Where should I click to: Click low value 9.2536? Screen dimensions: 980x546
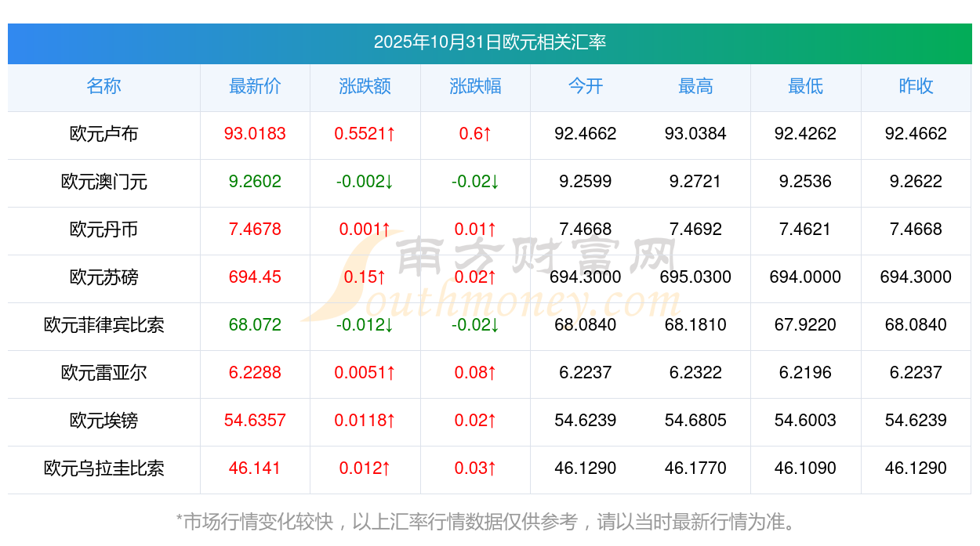pos(806,182)
